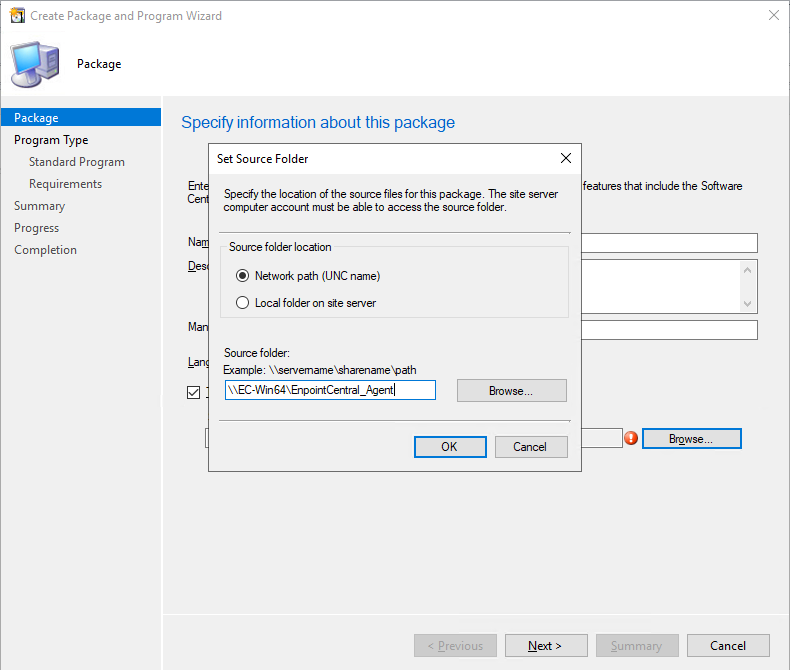Open the Summary step in sidebar

[x=39, y=206]
